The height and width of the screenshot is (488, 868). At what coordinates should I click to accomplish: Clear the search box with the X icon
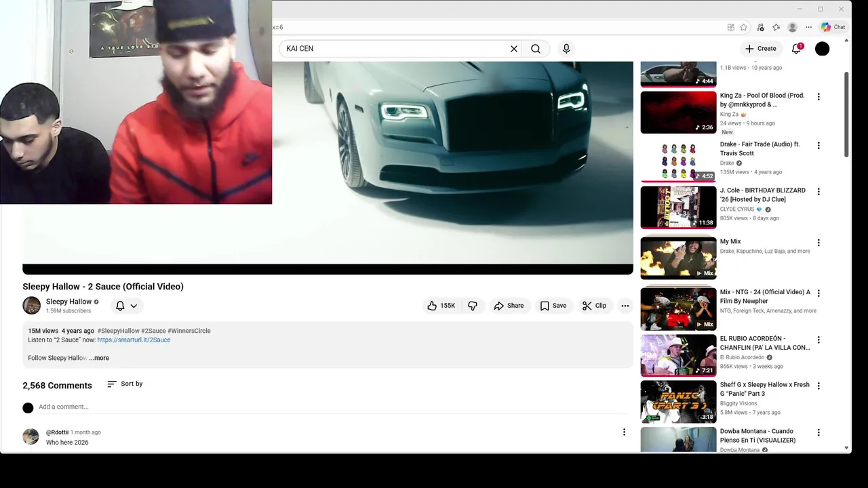coord(514,49)
